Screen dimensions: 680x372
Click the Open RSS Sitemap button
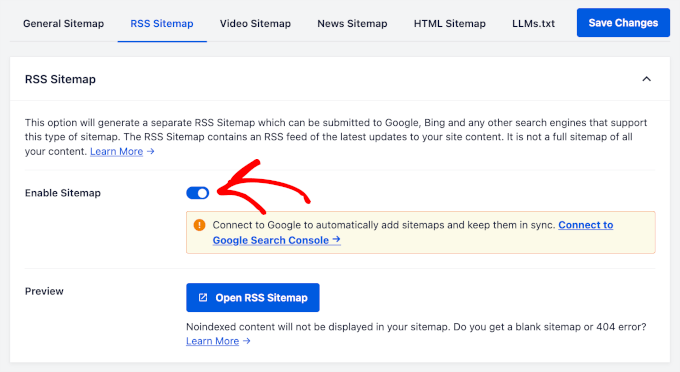[x=253, y=297]
